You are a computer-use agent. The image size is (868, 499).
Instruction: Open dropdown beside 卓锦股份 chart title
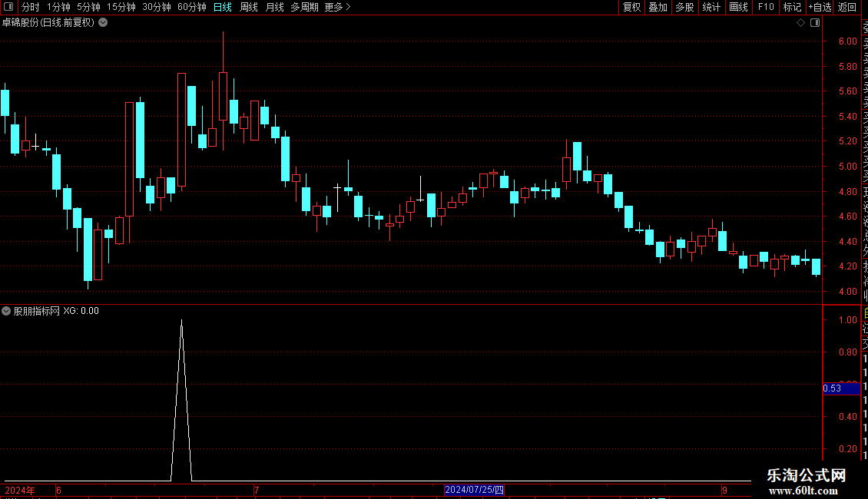coord(103,23)
